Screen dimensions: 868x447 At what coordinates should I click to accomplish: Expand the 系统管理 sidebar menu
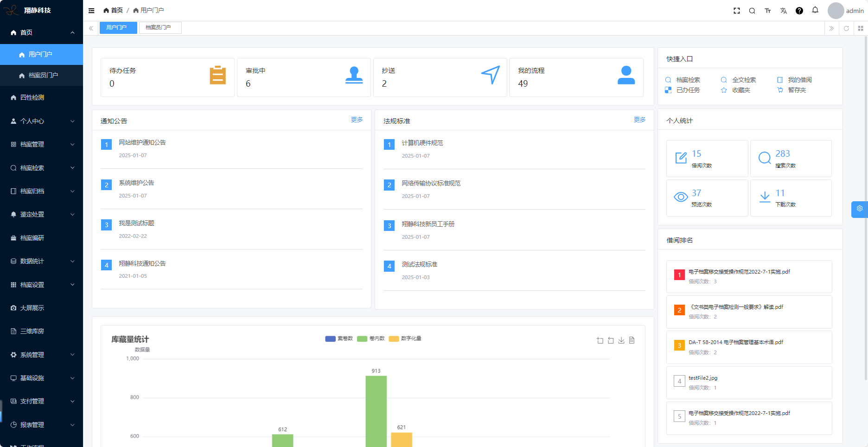coord(42,355)
